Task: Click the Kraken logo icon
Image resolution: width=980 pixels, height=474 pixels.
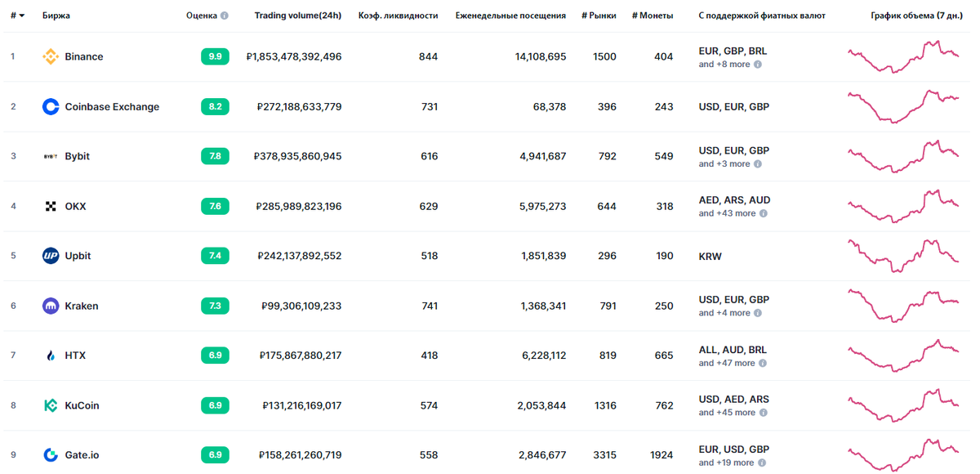Action: [51, 306]
